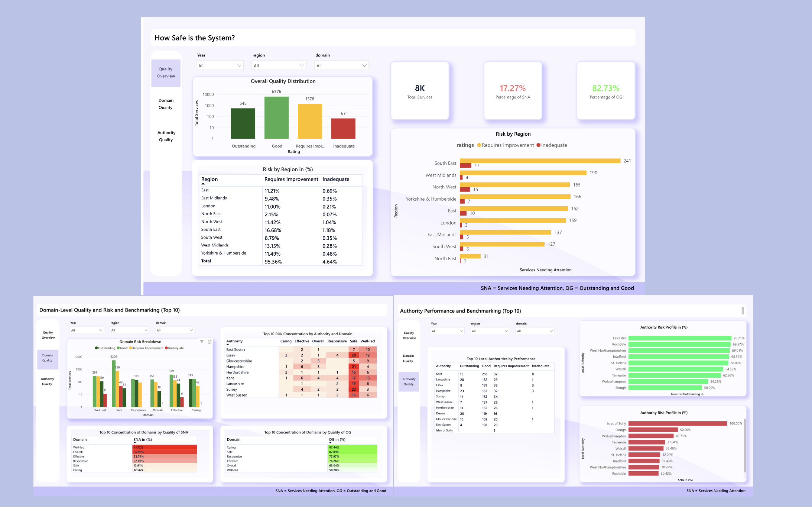The image size is (812, 507).
Task: Click Well-led 41.72% SNA cell
Action: (165, 447)
